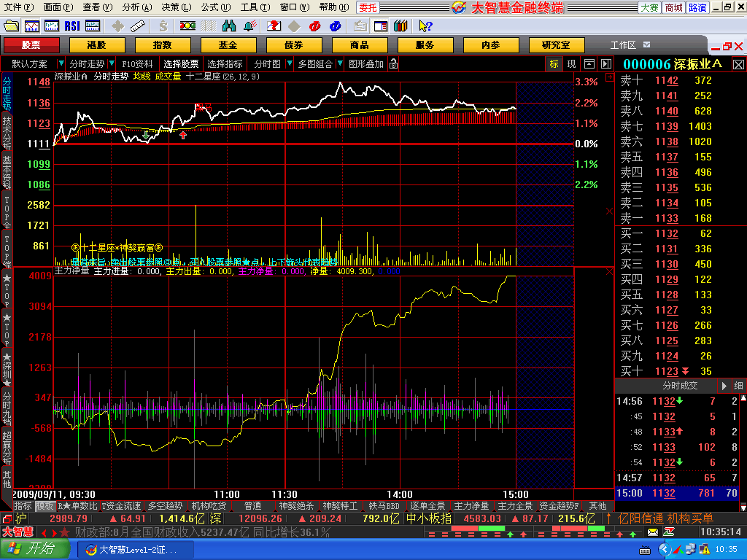Open the 帮助(H) menu
Screen dimensions: 747x560
point(334,7)
